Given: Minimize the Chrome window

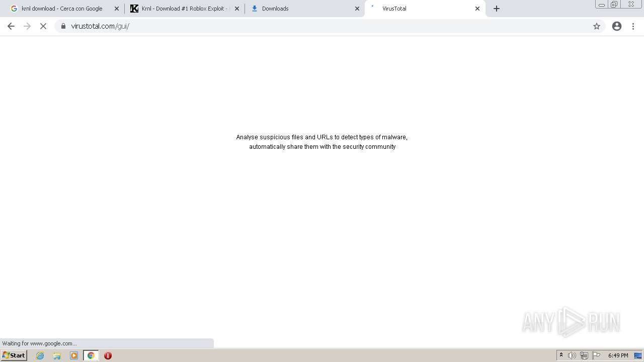Looking at the screenshot, I should pyautogui.click(x=601, y=5).
